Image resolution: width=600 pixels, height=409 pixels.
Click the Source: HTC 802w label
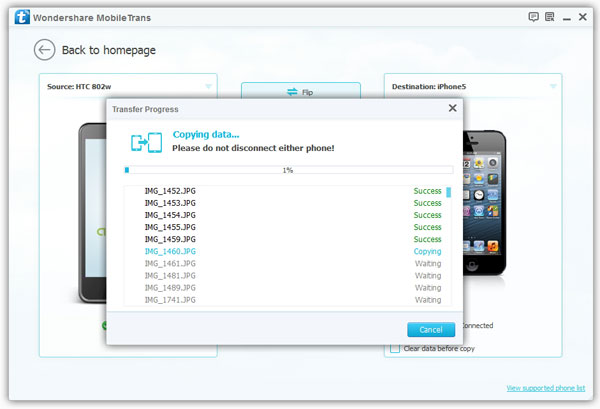point(79,86)
